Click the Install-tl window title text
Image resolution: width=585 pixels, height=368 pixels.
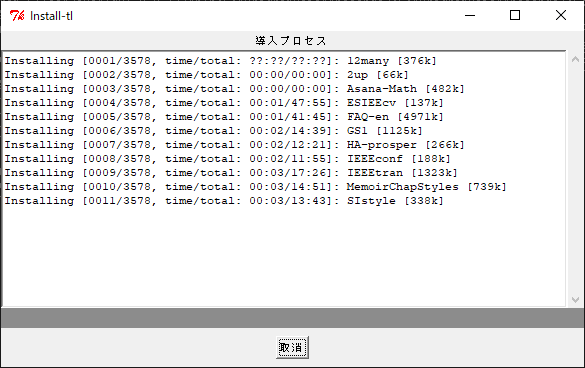pos(51,16)
